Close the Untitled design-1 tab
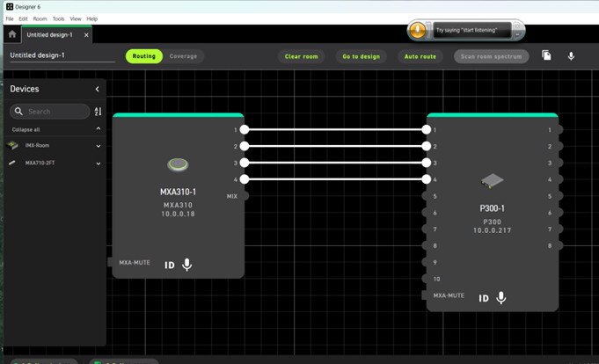The height and width of the screenshot is (364, 599). (86, 35)
